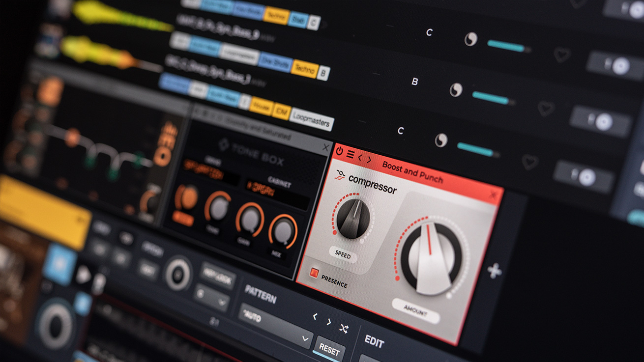644x362 pixels.
Task: Select the previous pattern arrow
Action: pos(316,317)
